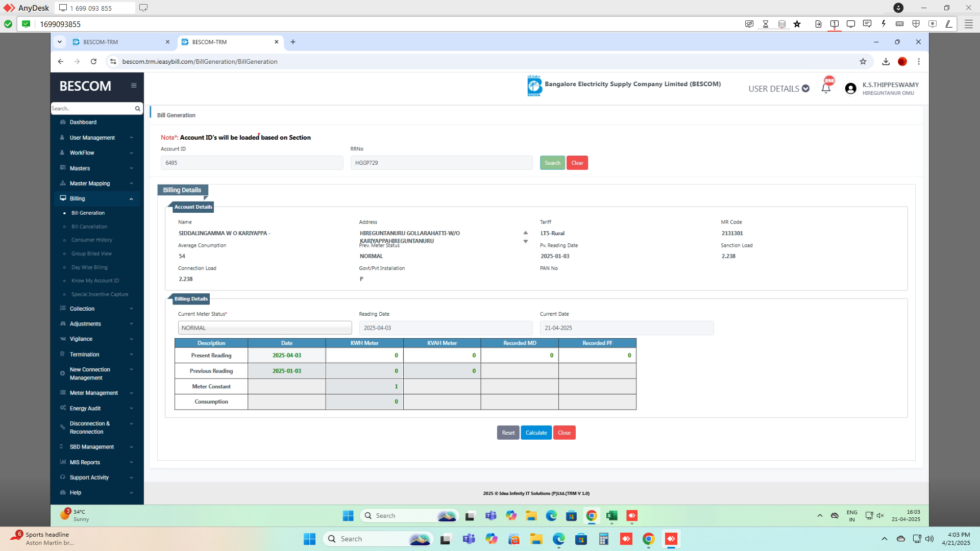
Task: Open a new browser tab
Action: (293, 42)
